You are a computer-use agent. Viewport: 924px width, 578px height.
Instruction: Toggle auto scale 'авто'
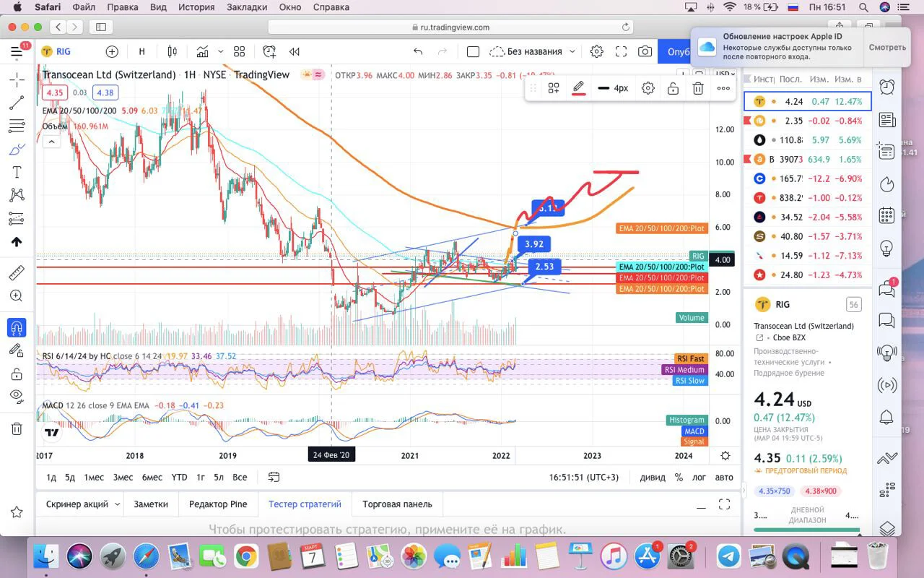point(723,477)
